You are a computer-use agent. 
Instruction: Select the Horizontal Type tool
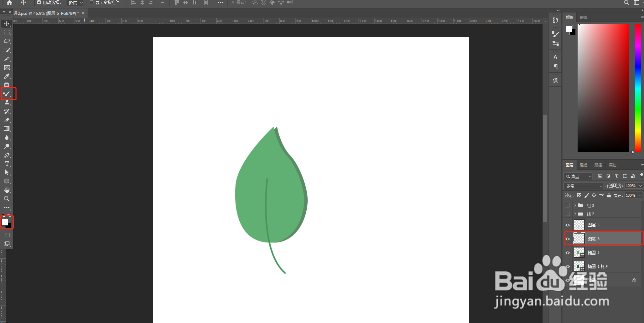pos(7,164)
